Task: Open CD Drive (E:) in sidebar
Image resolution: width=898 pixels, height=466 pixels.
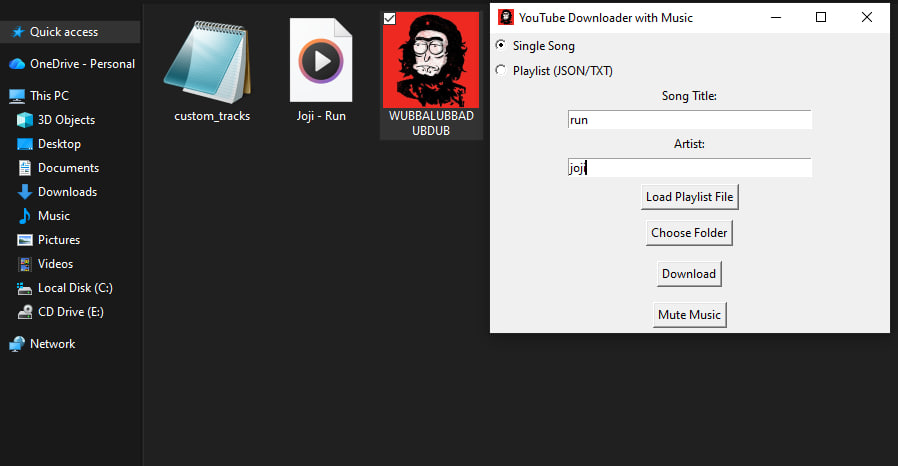Action: 70,312
